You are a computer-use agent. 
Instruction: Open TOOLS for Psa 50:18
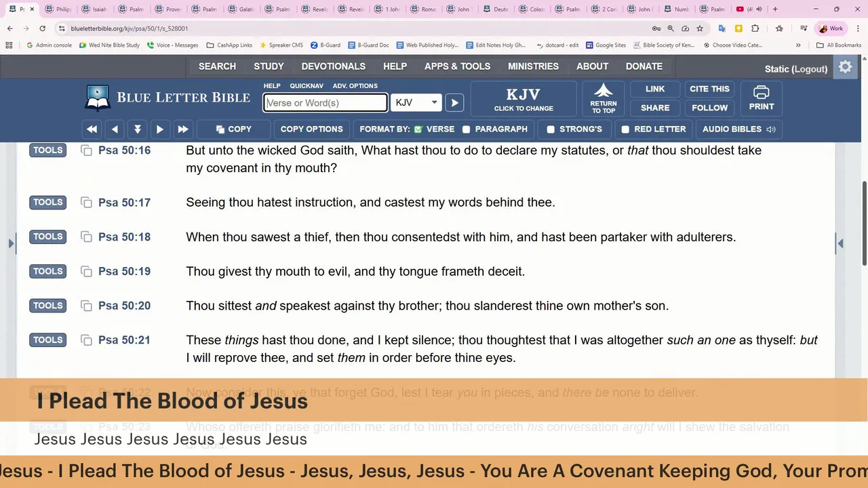pyautogui.click(x=47, y=237)
